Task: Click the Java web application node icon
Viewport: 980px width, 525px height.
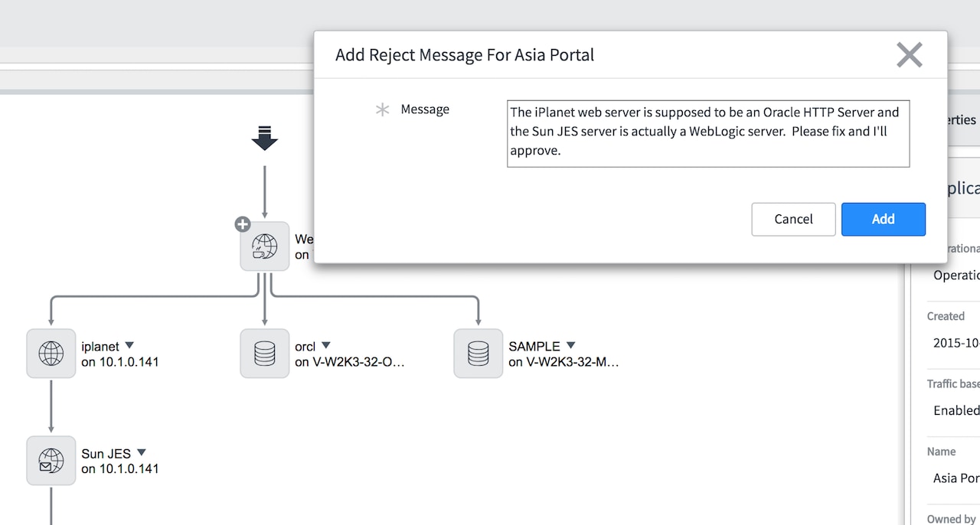Action: [x=264, y=246]
